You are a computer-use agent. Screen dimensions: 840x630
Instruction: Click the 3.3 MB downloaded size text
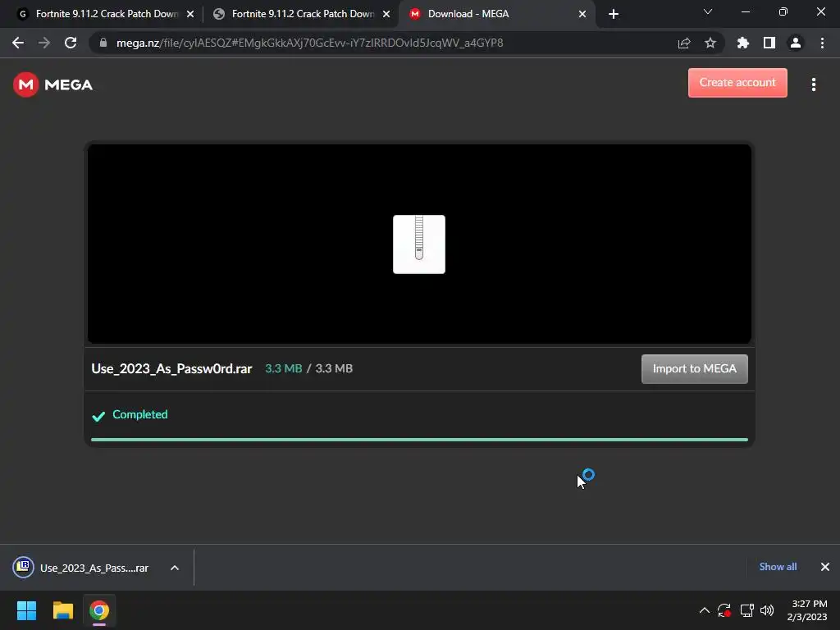point(283,368)
